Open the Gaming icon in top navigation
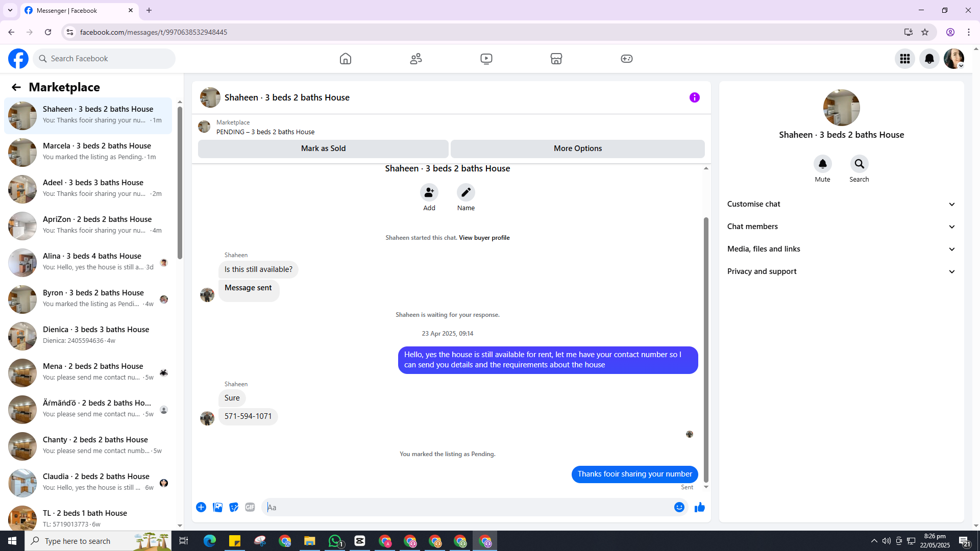Viewport: 980px width, 551px height. (627, 59)
